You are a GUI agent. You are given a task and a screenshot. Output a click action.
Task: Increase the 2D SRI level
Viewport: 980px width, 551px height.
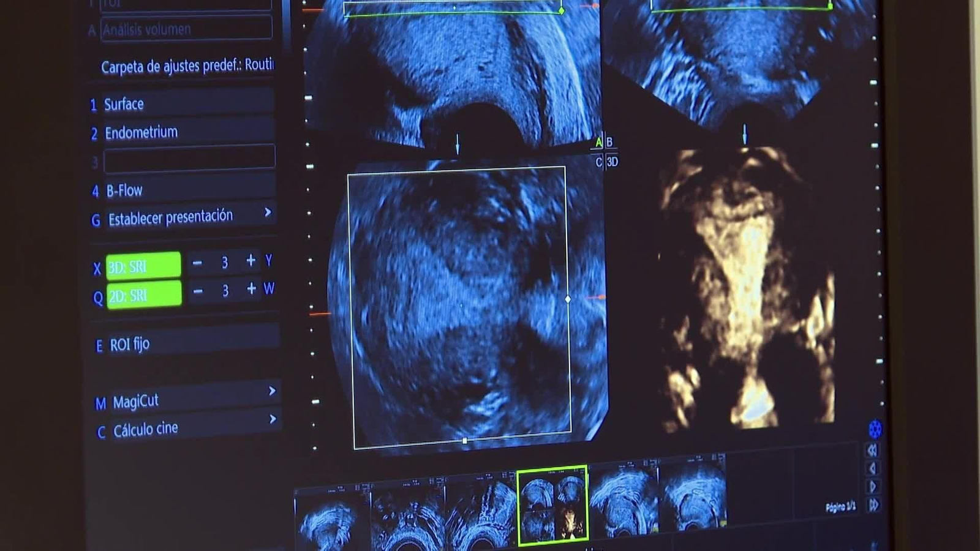point(251,289)
